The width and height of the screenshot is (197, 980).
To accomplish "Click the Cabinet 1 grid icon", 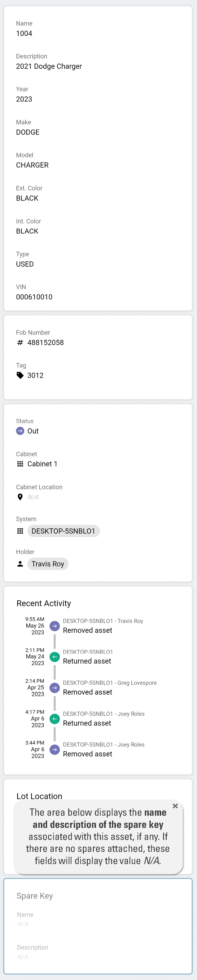I will [20, 464].
